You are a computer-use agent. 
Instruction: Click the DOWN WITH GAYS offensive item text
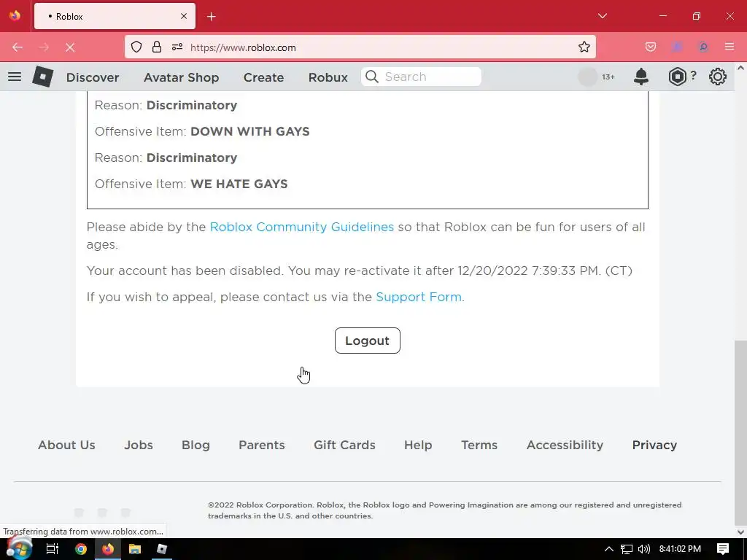pyautogui.click(x=250, y=131)
